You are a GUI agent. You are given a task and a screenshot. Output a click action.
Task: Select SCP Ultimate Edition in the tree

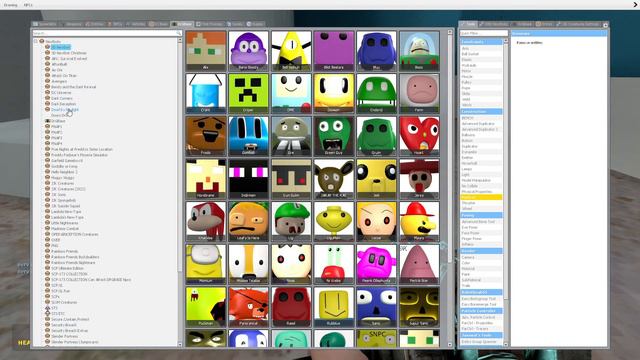point(67,269)
